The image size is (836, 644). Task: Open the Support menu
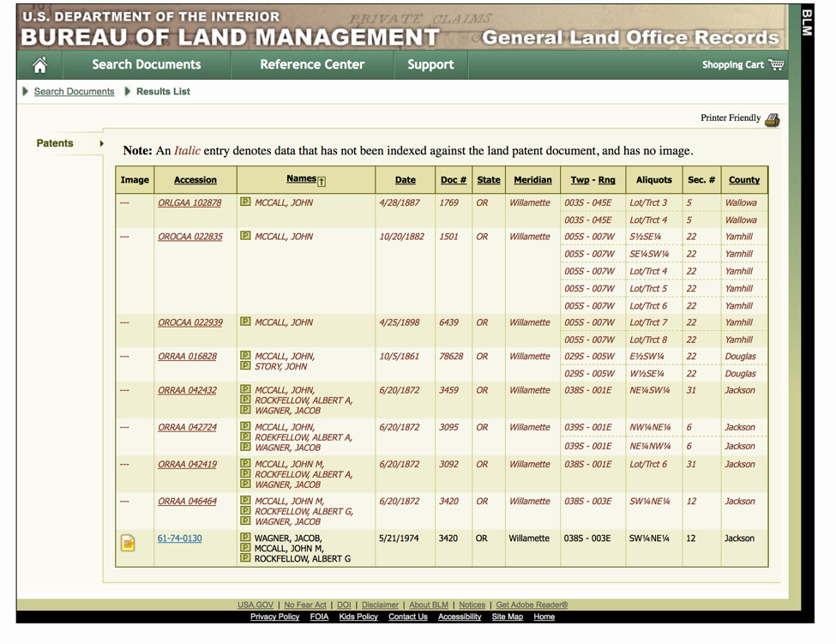(x=430, y=64)
